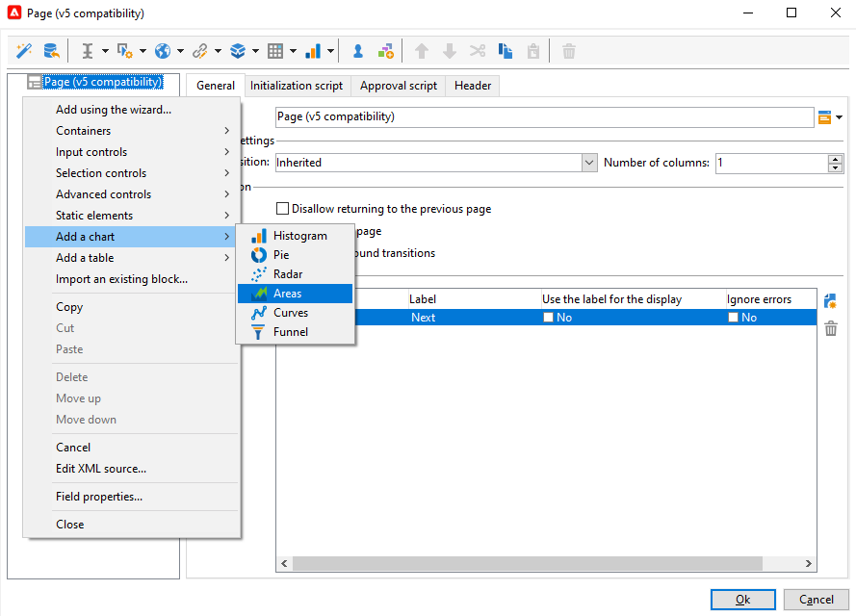Screen dimensions: 856x616
Task: Choose Edit XML source from context menu
Action: pos(101,469)
